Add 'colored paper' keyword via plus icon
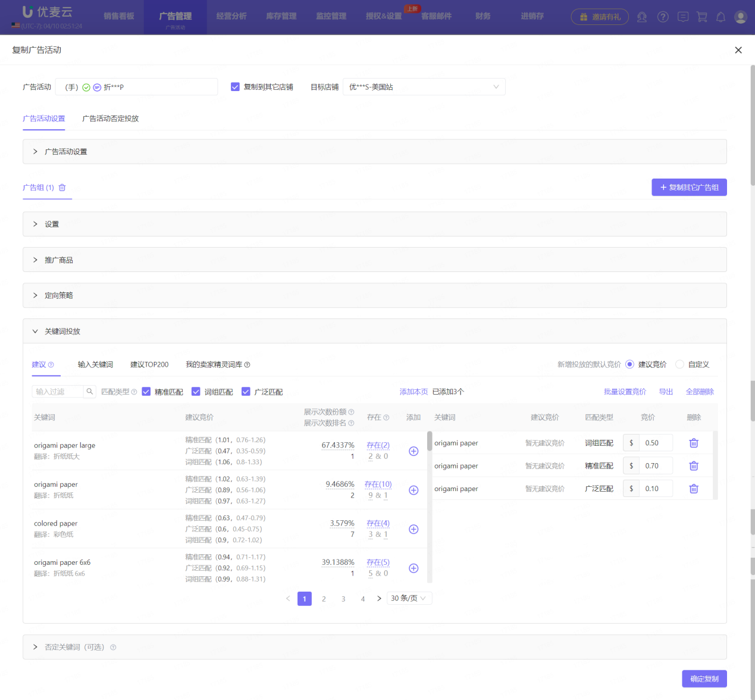 (413, 529)
